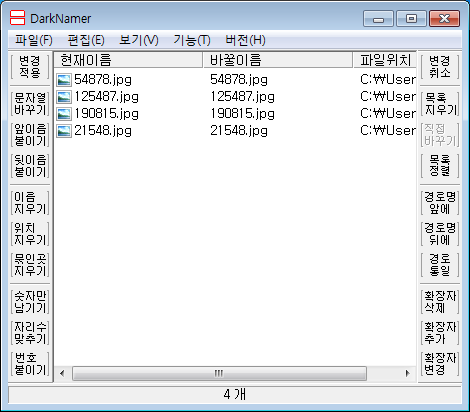The height and width of the screenshot is (412, 470).
Task: Click the file location cell of 21548.jpg
Action: coord(388,131)
